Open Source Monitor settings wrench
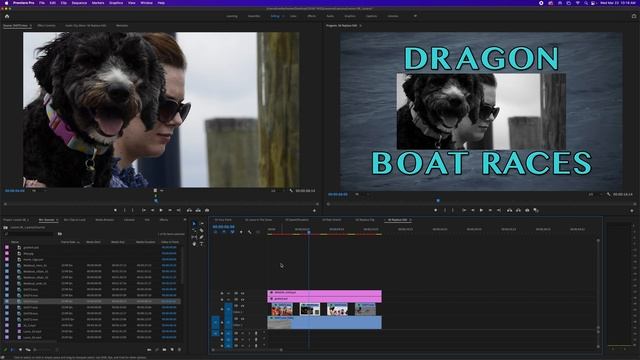 coord(291,191)
